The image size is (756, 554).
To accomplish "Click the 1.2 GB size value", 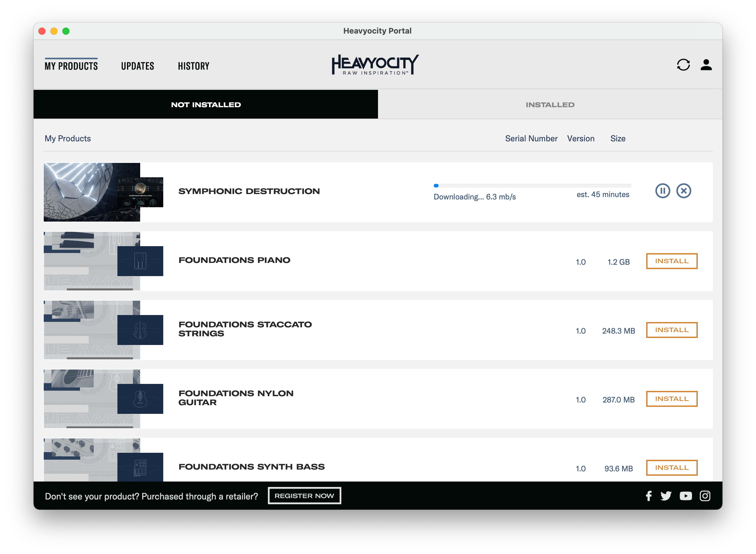I will click(619, 262).
